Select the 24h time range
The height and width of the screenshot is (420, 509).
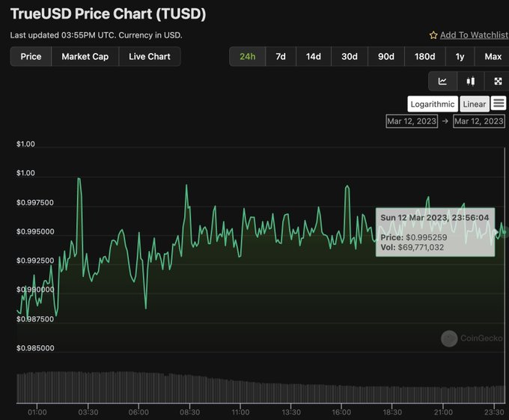(246, 57)
